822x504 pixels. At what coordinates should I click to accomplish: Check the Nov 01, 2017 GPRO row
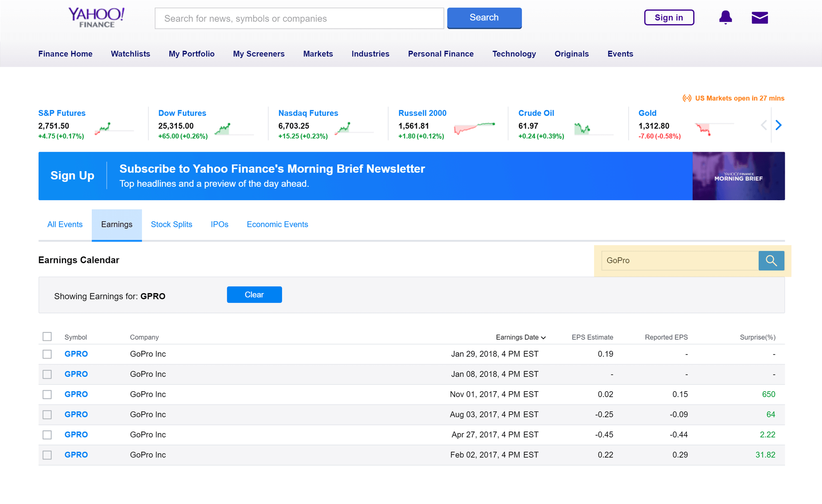click(47, 395)
